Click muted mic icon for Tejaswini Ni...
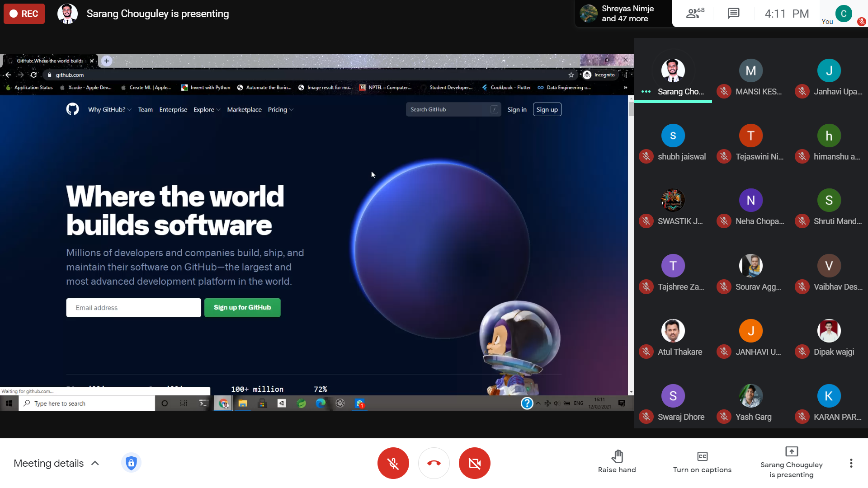Viewport: 868px width, 488px height. coord(724,156)
